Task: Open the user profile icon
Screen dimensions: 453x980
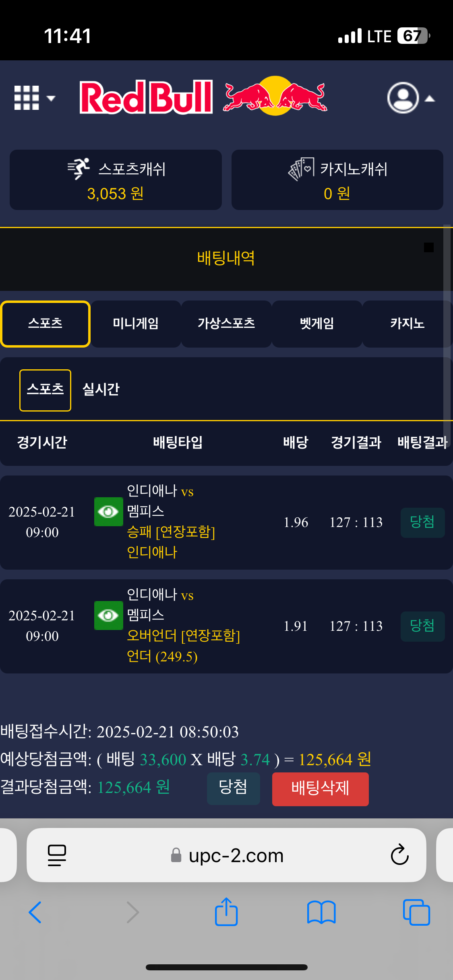Action: (x=403, y=98)
